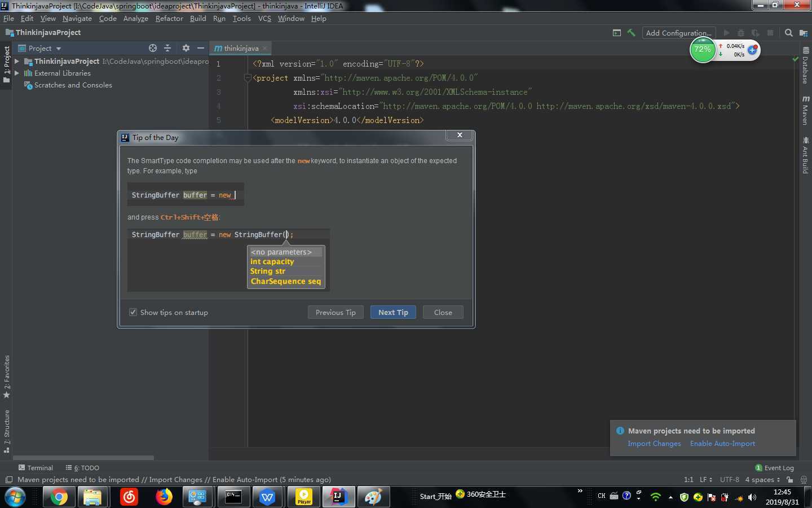Click the Next Tip button
Image resolution: width=812 pixels, height=508 pixels.
pyautogui.click(x=393, y=313)
